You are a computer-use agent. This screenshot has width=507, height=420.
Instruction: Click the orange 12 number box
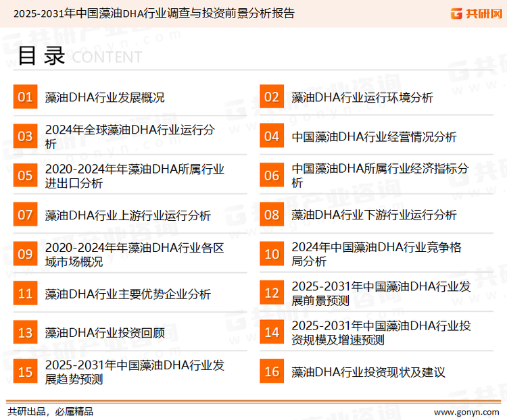click(x=272, y=293)
